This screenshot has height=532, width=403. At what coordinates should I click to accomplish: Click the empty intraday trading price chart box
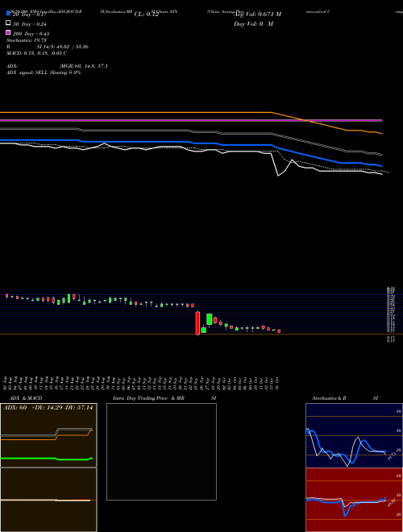point(161,451)
